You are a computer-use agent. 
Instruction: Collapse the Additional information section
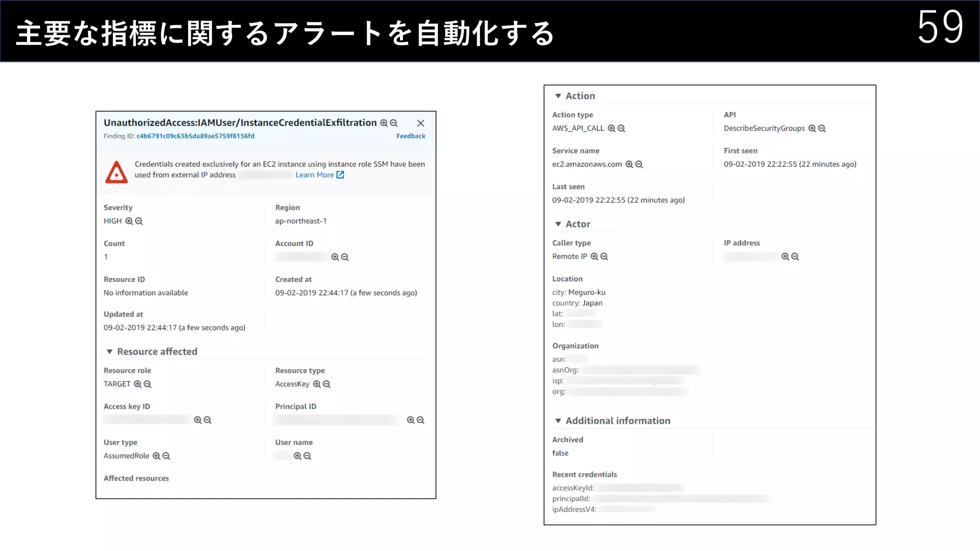coord(558,420)
